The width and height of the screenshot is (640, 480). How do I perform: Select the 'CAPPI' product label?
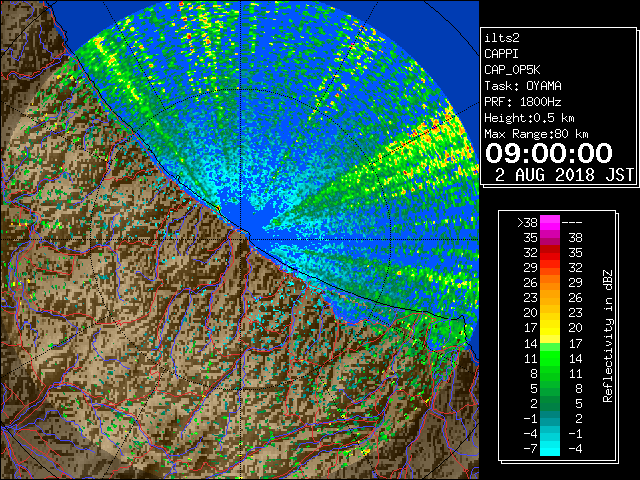[x=501, y=54]
